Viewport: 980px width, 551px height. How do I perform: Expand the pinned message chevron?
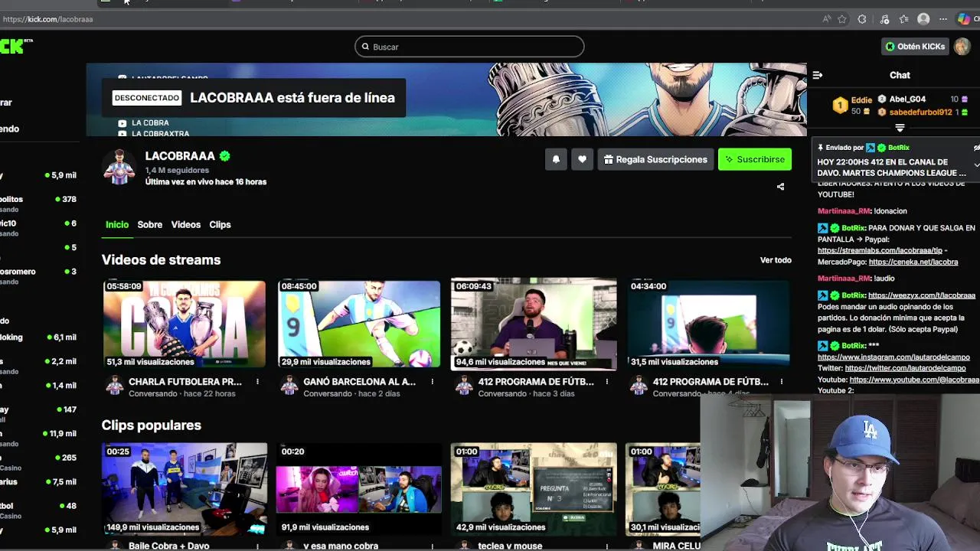tap(977, 165)
